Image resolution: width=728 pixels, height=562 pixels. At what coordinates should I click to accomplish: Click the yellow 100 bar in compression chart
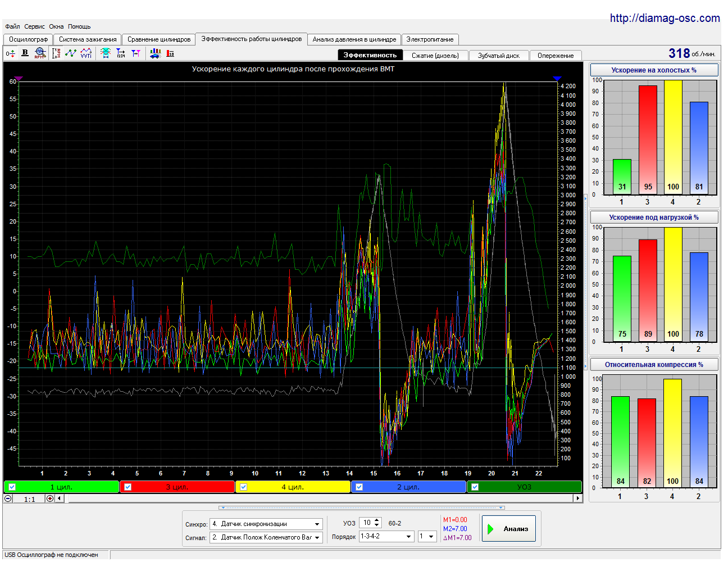pyautogui.click(x=672, y=433)
